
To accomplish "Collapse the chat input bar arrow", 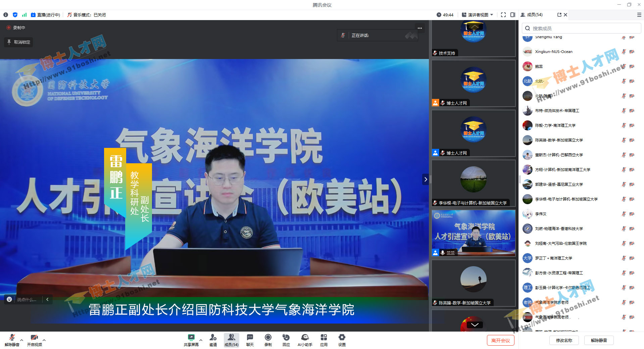I will (48, 299).
